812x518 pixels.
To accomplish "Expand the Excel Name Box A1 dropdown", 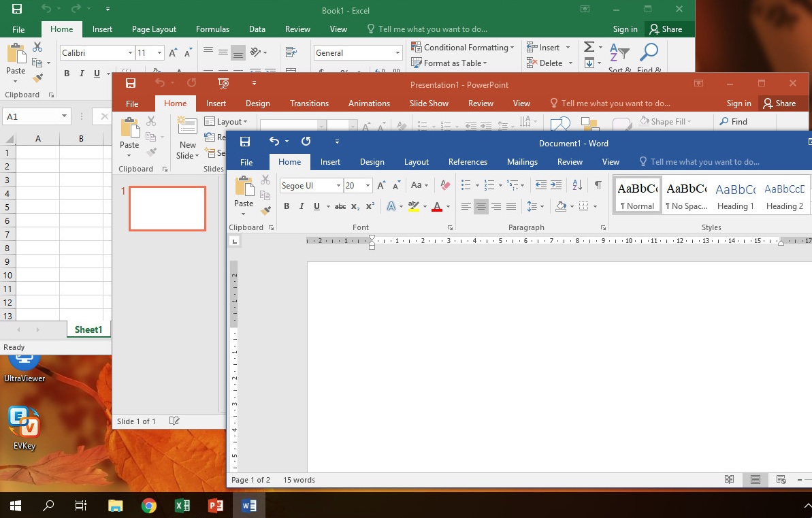I will [64, 116].
